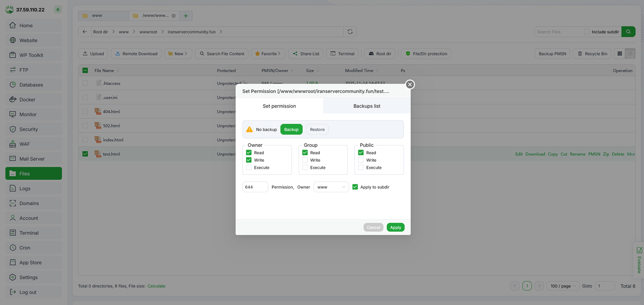This screenshot has width=644, height=305.
Task: Open the Owner www dropdown
Action: [331, 187]
